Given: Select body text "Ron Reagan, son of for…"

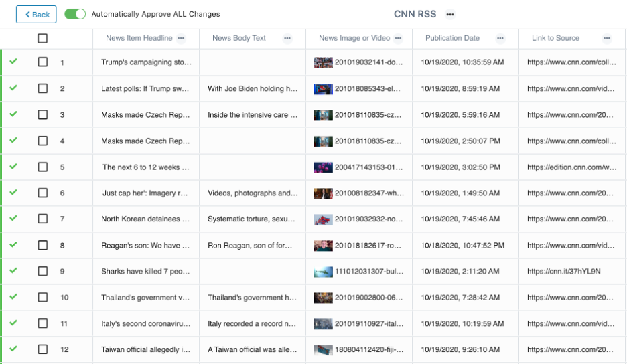Looking at the screenshot, I should tap(250, 246).
